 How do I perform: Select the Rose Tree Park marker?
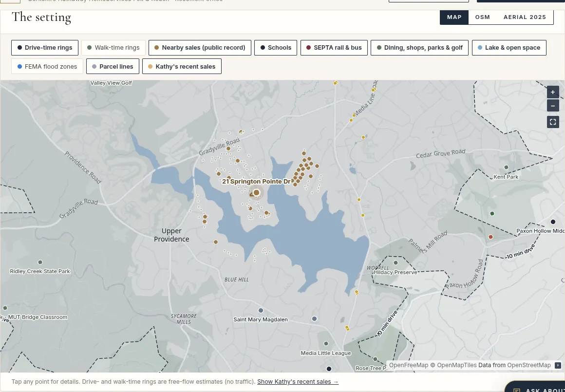coord(375,359)
